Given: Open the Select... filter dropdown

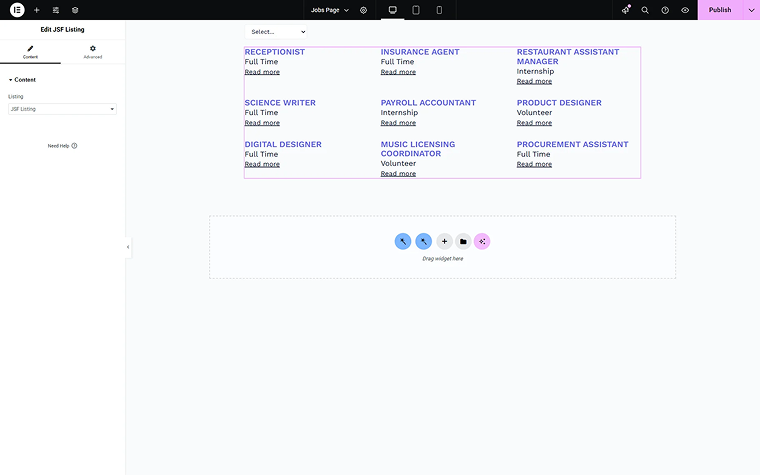Looking at the screenshot, I should pyautogui.click(x=276, y=32).
